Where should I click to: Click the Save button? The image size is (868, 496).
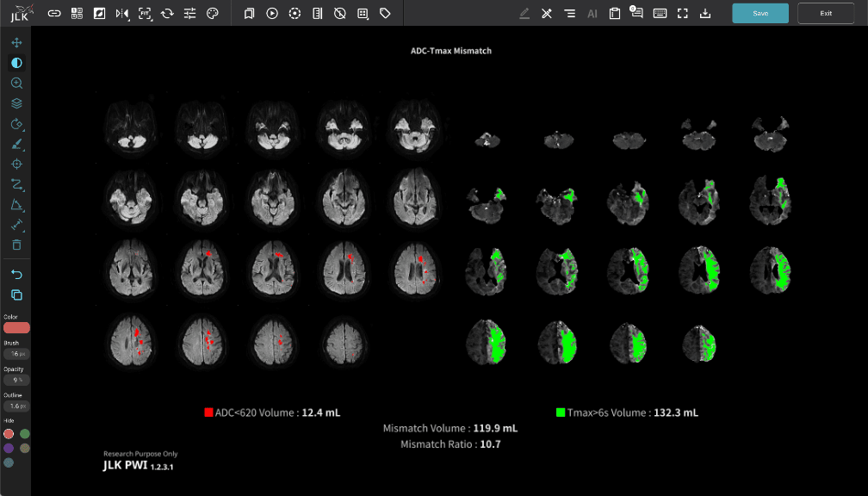point(760,13)
